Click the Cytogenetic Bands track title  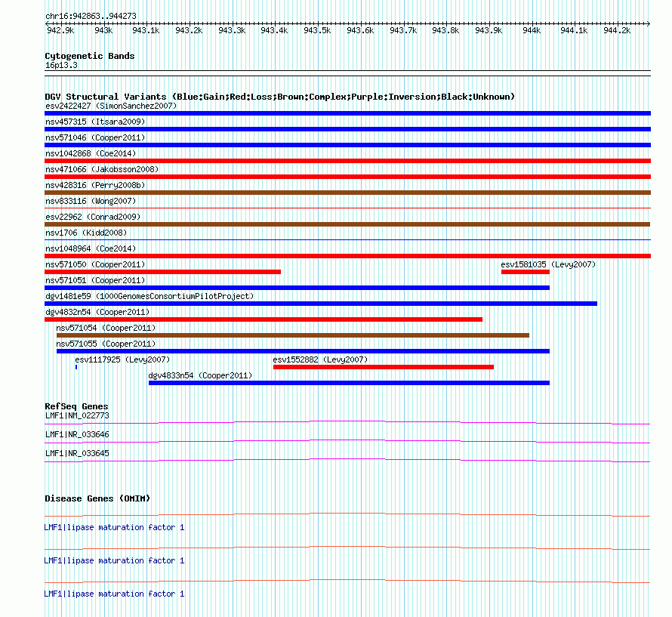coord(90,56)
